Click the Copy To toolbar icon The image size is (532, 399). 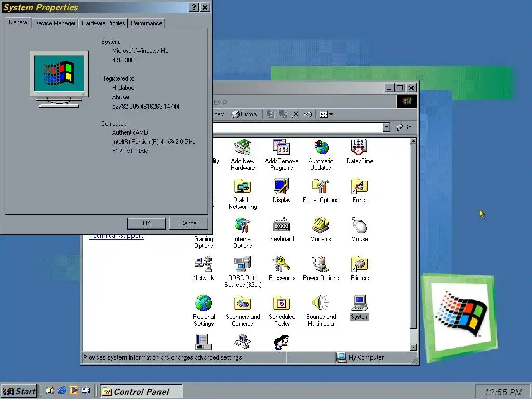click(283, 114)
